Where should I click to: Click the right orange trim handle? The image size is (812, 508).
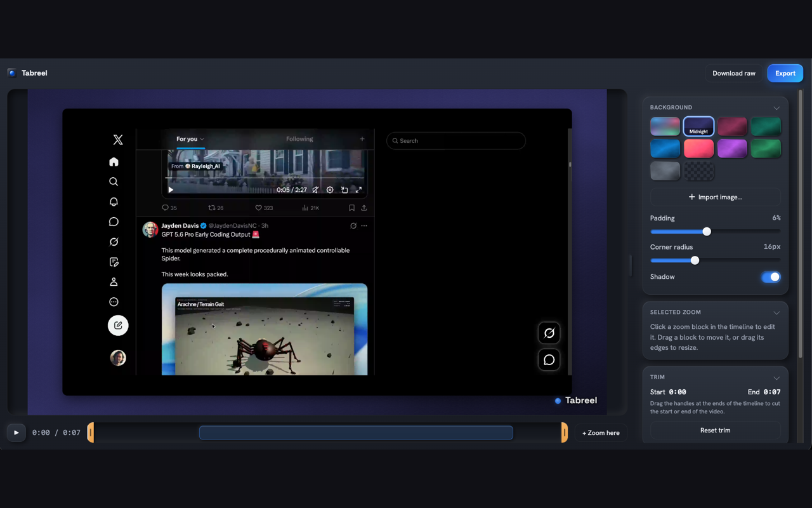point(565,432)
